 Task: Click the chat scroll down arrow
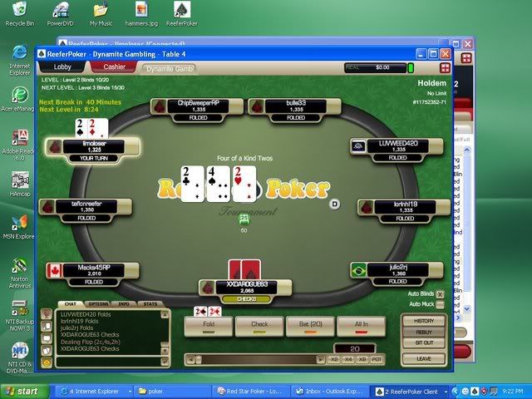[165, 351]
